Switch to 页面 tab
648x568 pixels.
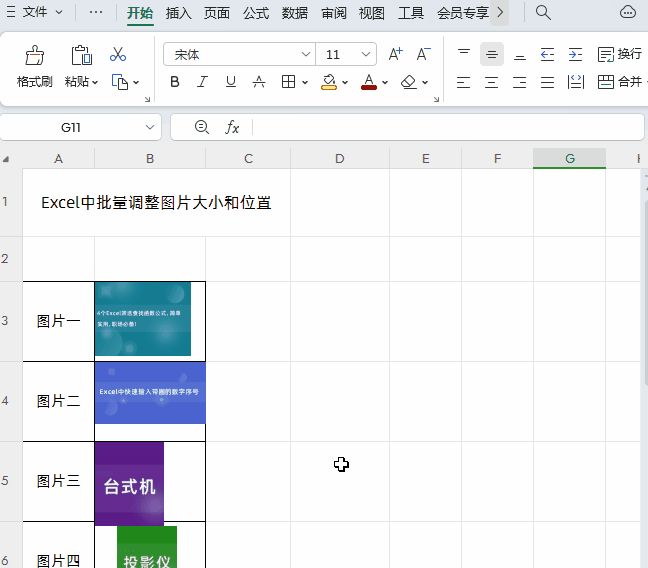pos(217,13)
